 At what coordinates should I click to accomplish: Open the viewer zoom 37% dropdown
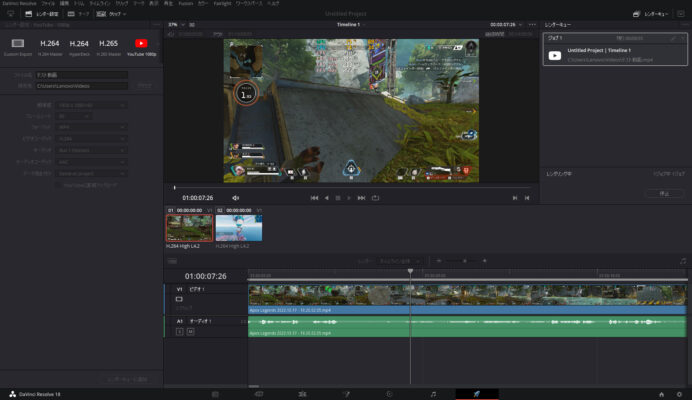(176, 25)
